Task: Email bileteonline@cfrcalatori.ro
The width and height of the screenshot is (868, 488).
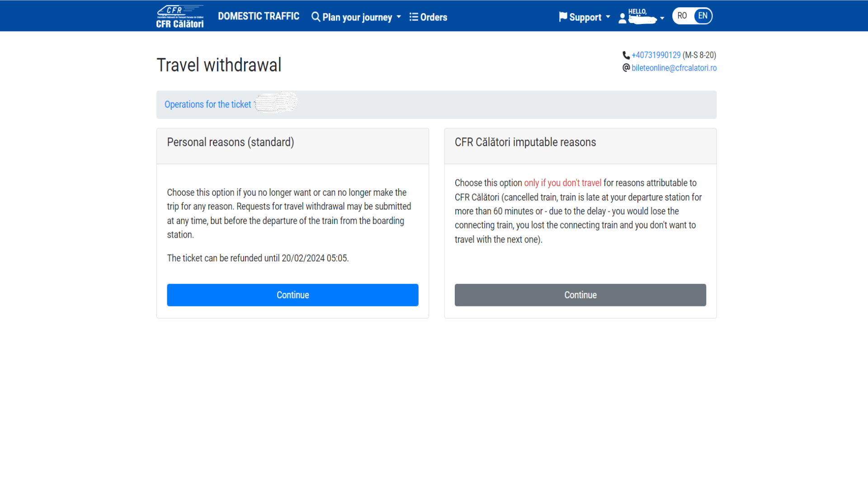Action: [x=674, y=68]
